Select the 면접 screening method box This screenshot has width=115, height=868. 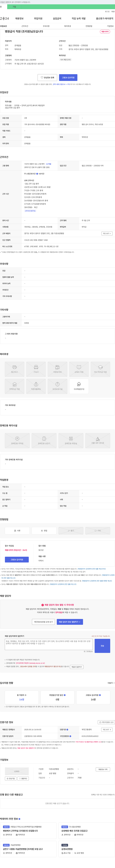click(44, 531)
